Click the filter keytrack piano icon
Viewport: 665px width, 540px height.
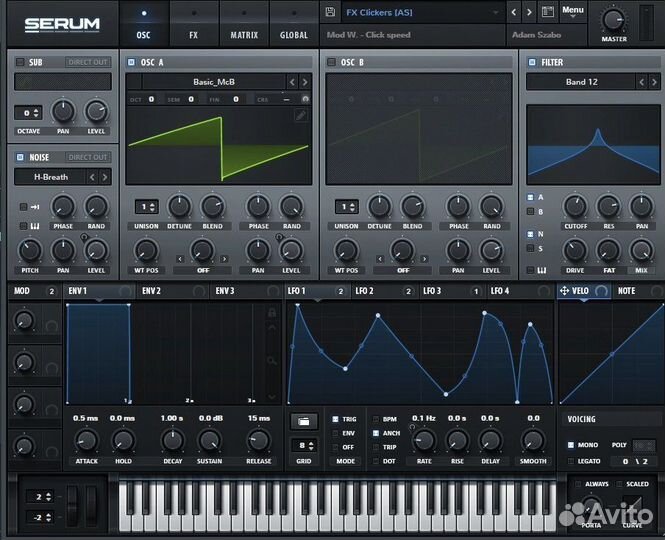pyautogui.click(x=542, y=270)
